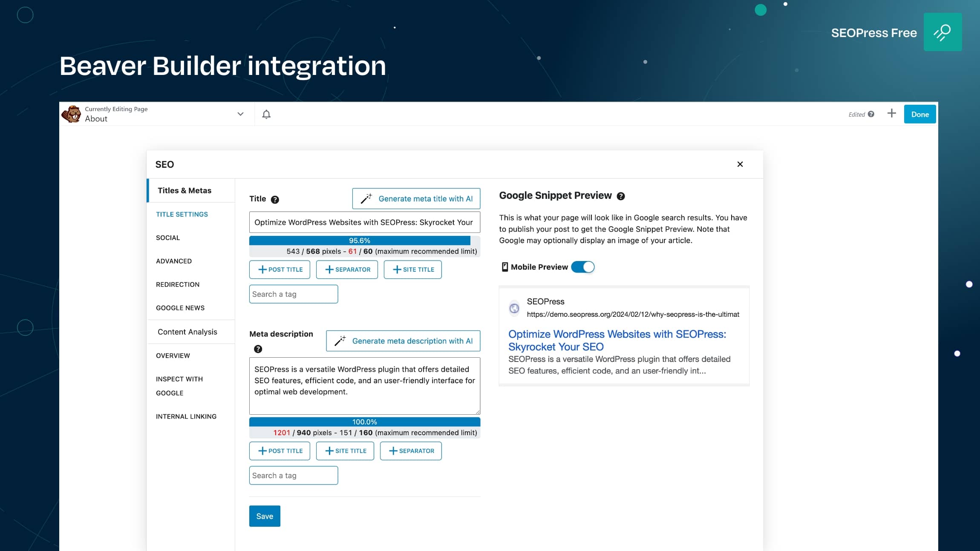Click the POST TITLE tag insertion field
The height and width of the screenshot is (551, 980).
[280, 269]
